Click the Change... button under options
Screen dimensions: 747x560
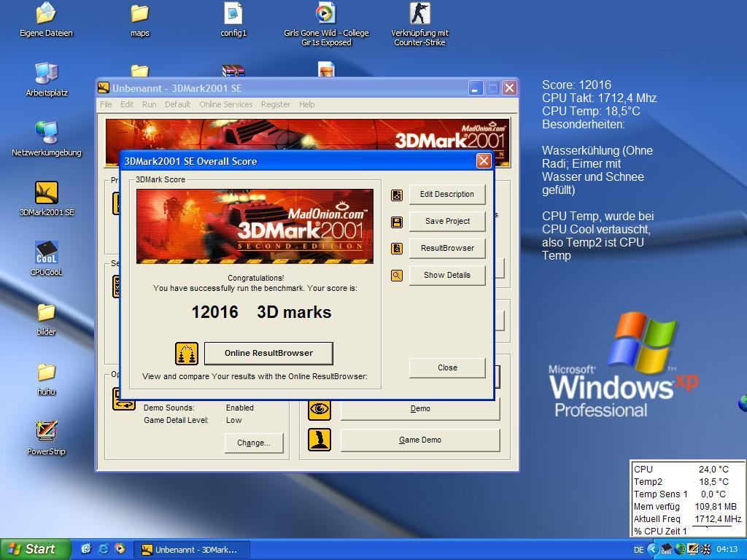(x=253, y=443)
